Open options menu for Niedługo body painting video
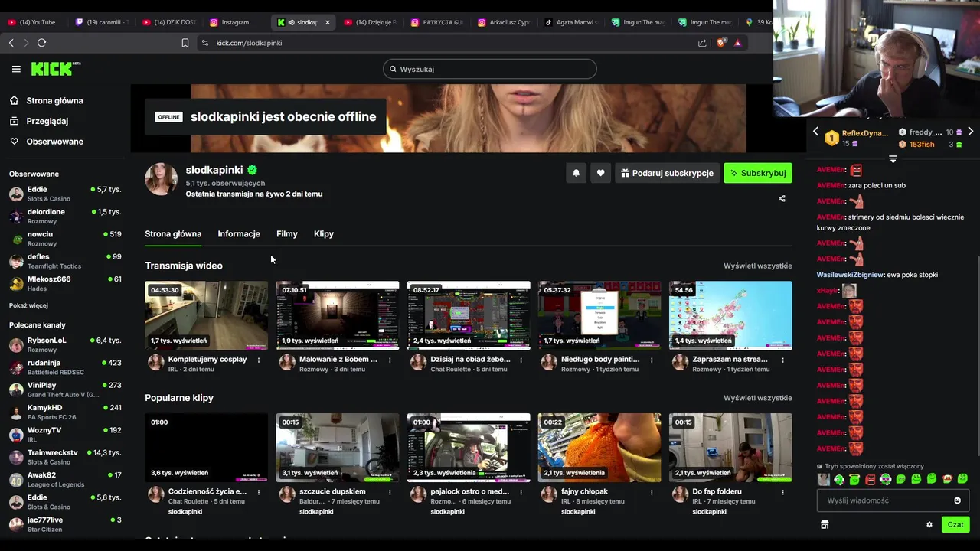This screenshot has width=980, height=551. coord(652,360)
